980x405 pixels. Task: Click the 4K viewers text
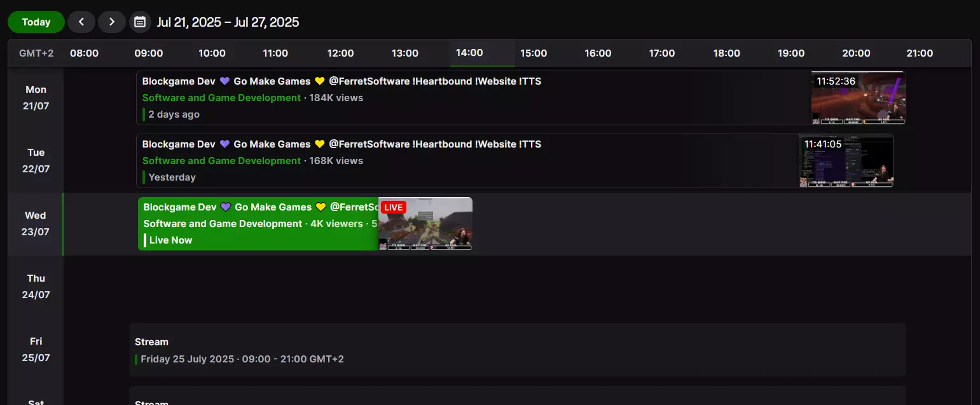coord(336,224)
